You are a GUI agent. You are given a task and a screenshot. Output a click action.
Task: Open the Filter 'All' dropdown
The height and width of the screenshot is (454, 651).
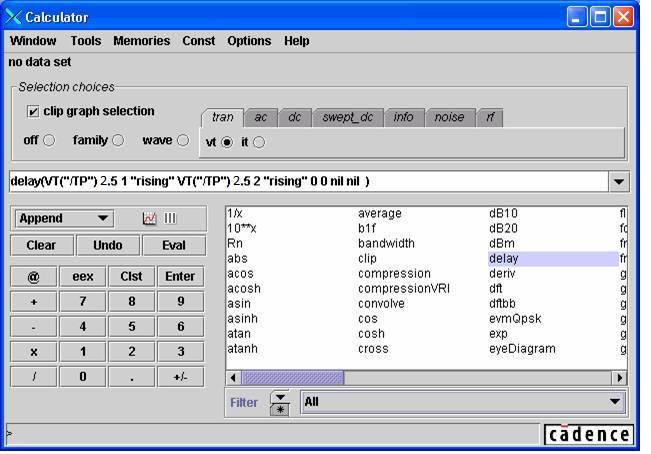click(x=463, y=401)
